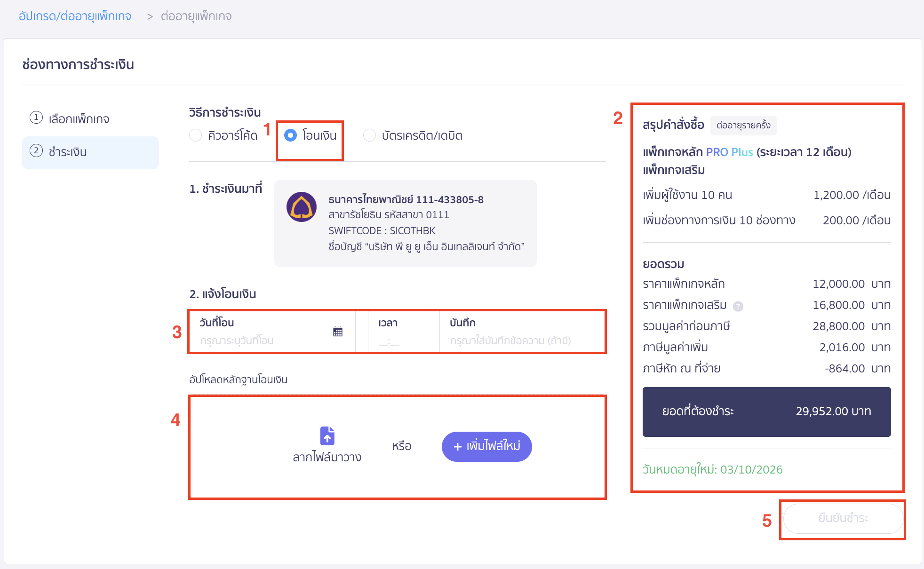The width and height of the screenshot is (924, 569).
Task: Click the help question mark beside add-on price
Action: point(738,306)
